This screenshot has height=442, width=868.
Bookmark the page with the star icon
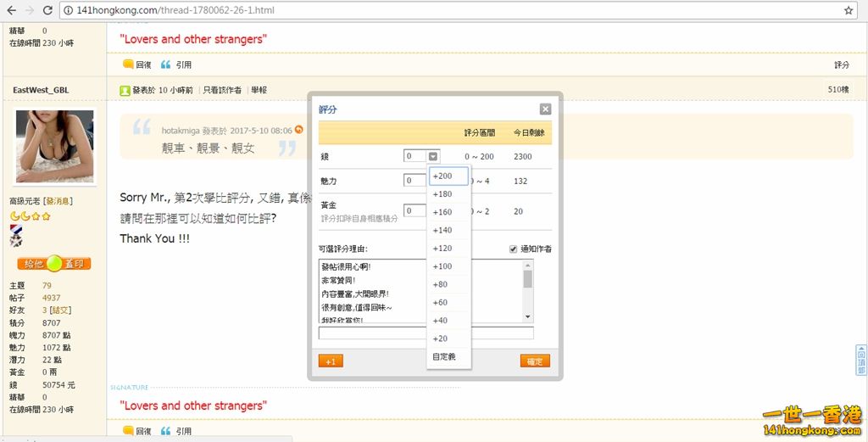(x=849, y=10)
